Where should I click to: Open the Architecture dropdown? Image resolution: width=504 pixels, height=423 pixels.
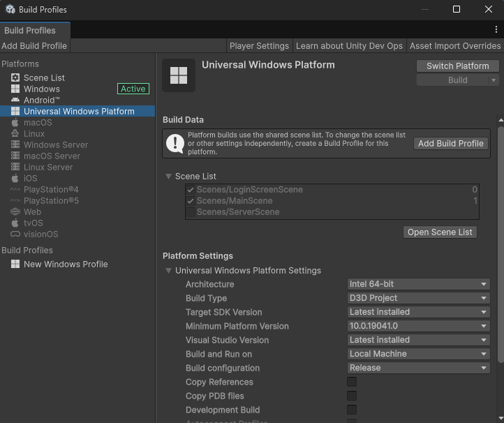tap(419, 284)
